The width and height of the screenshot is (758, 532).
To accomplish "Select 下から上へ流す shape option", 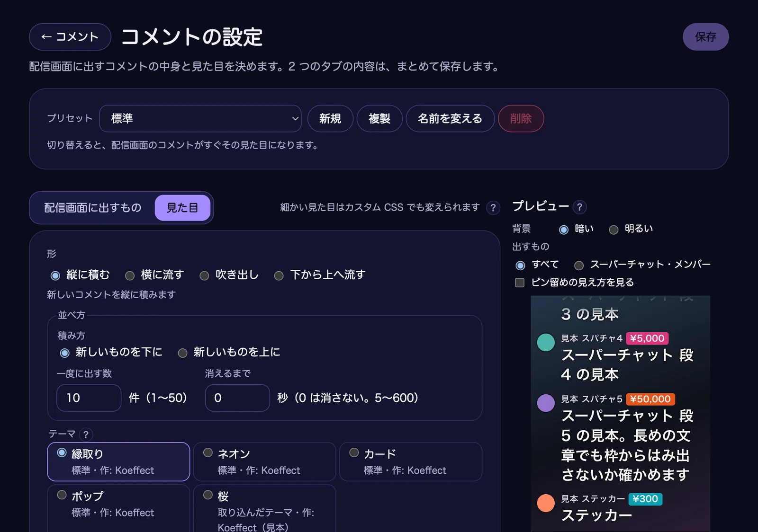I will point(320,275).
